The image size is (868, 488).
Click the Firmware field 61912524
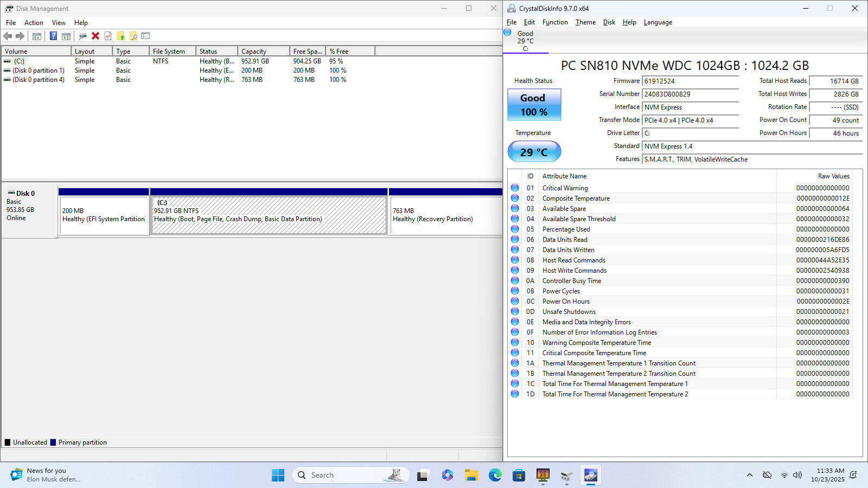point(691,81)
